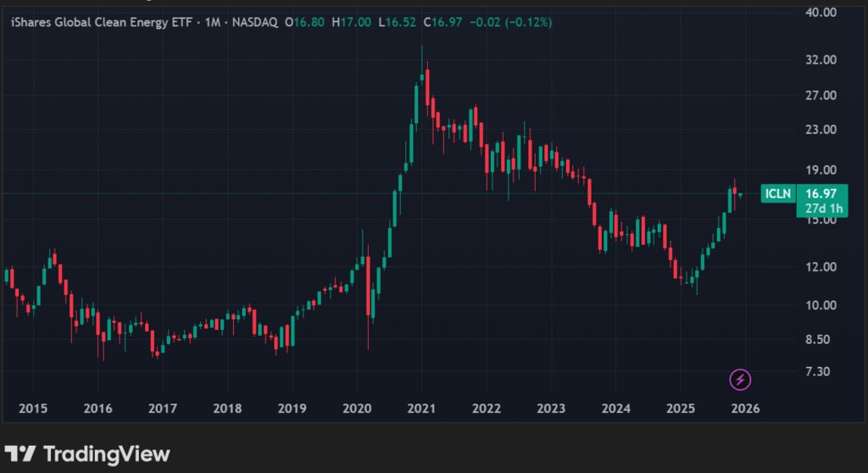Click the 2023 label on time axis
This screenshot has height=473, width=868.
(x=551, y=409)
